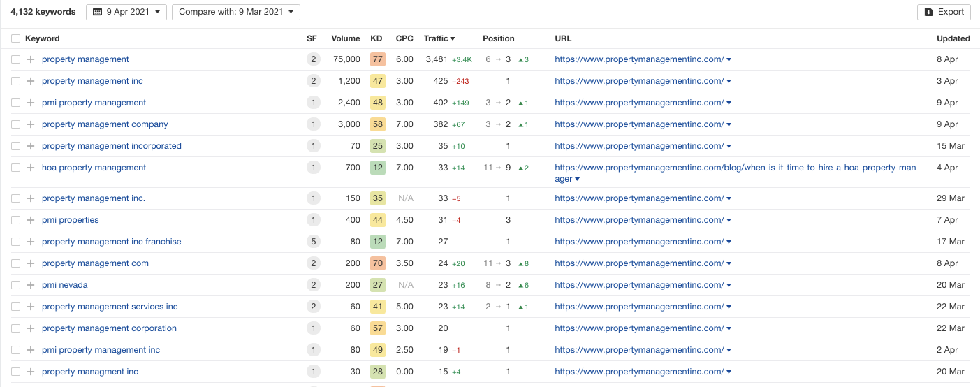Click plus icon for 'property management company'
The width and height of the screenshot is (980, 387).
click(x=31, y=124)
